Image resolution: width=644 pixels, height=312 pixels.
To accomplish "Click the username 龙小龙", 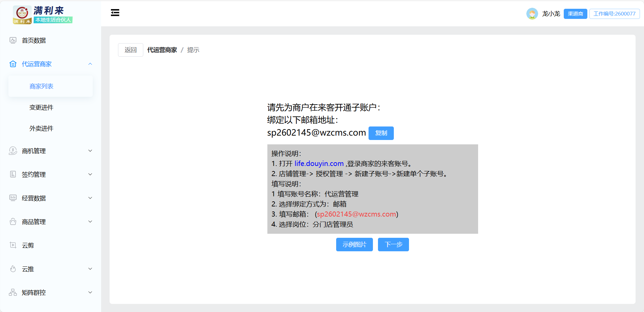I will pos(551,14).
